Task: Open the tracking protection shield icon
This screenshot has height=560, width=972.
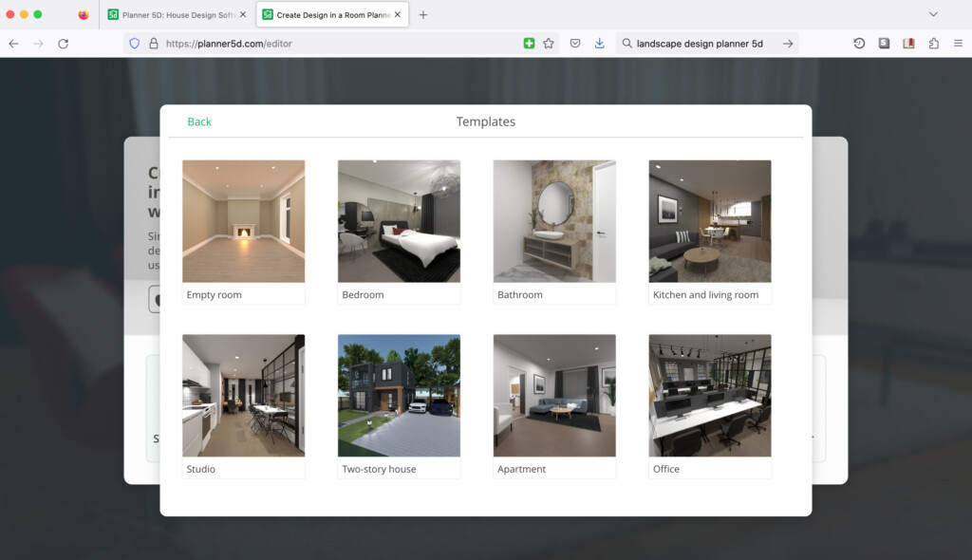Action: pyautogui.click(x=135, y=44)
